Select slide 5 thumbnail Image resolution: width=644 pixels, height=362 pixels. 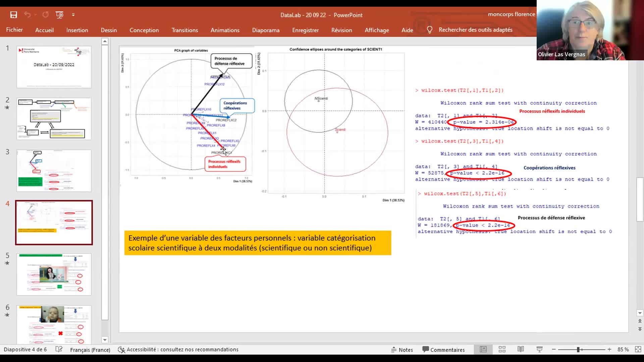pos(54,274)
